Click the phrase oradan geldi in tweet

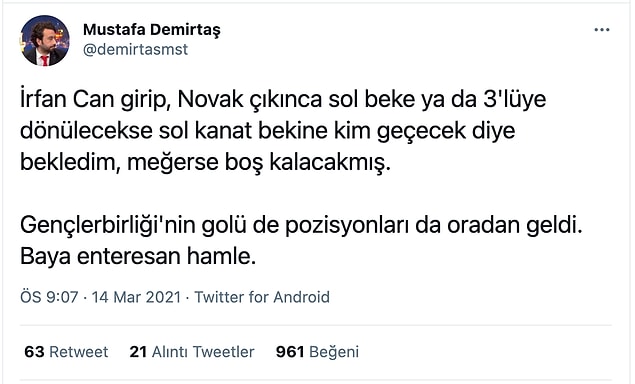[515, 225]
